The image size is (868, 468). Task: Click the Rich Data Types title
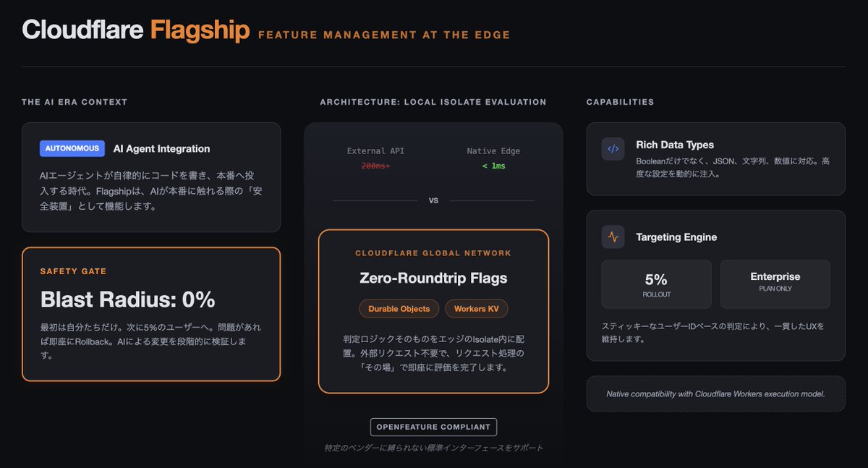pyautogui.click(x=675, y=145)
